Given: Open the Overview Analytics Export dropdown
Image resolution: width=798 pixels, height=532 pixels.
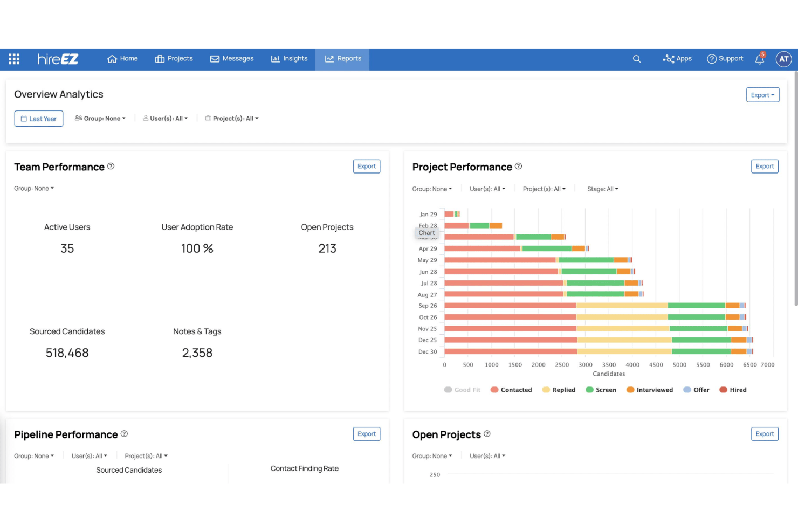Looking at the screenshot, I should 762,95.
